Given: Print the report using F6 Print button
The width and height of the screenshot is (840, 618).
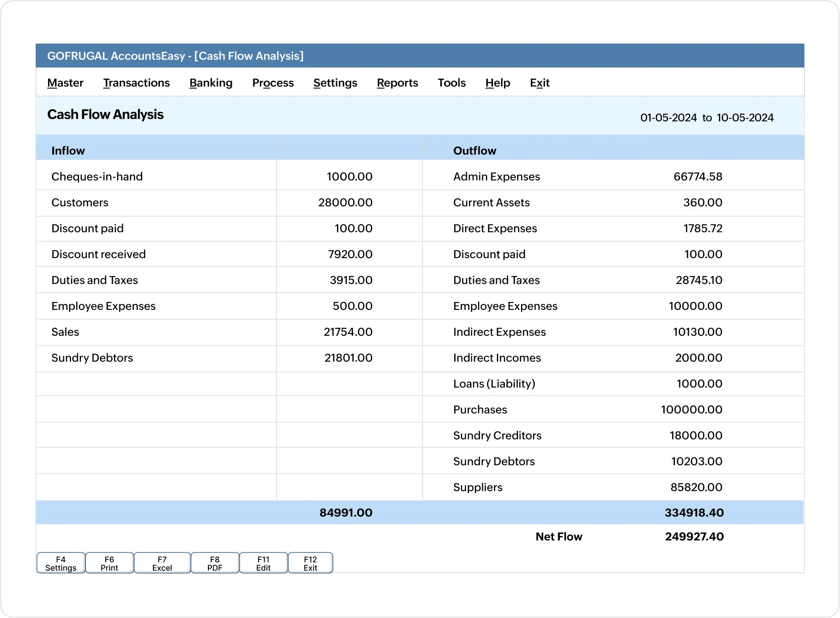Looking at the screenshot, I should 109,563.
